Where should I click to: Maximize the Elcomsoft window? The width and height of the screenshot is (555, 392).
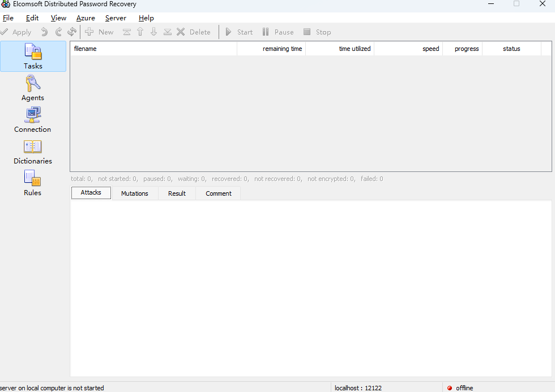pyautogui.click(x=516, y=4)
